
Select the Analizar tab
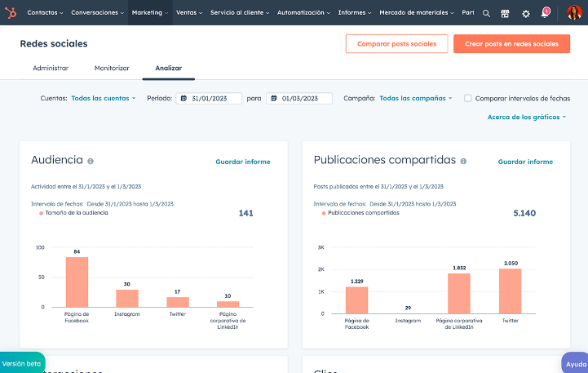168,69
